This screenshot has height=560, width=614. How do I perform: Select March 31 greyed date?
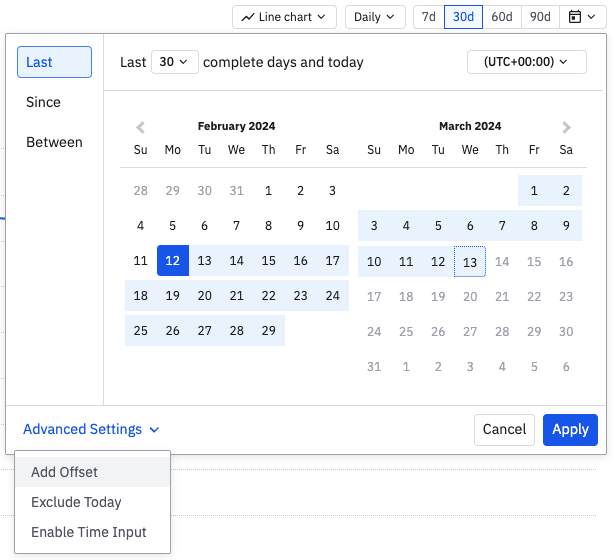pyautogui.click(x=374, y=367)
